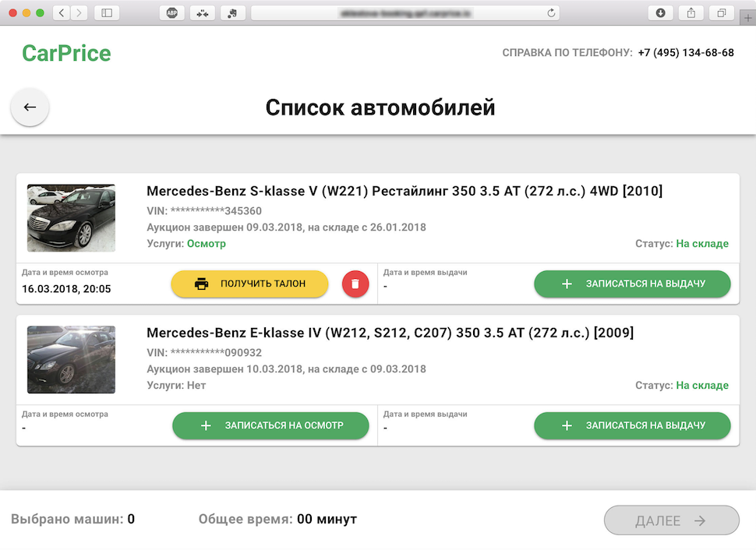The height and width of the screenshot is (550, 756).
Task: Click the Mercedes S-klasse car photo
Action: (x=71, y=217)
